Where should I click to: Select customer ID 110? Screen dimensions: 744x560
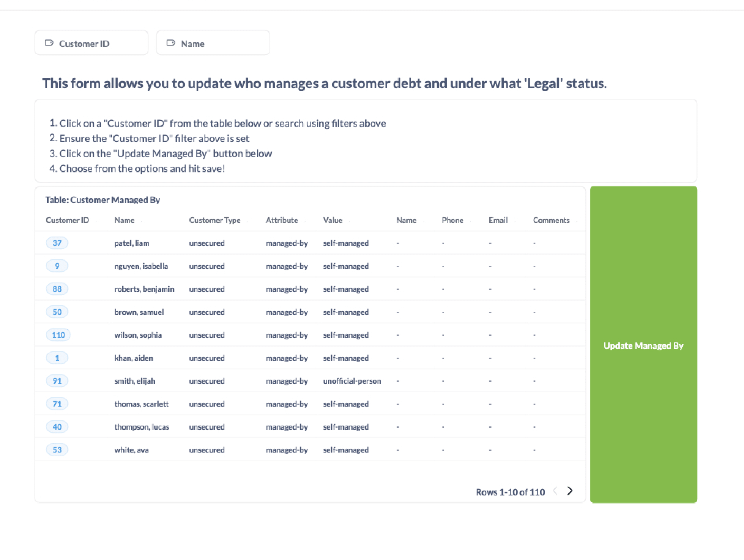[x=58, y=335]
